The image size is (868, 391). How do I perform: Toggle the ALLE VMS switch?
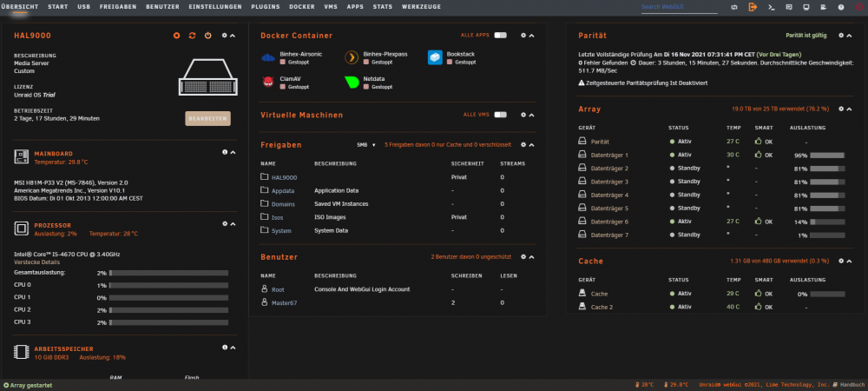pyautogui.click(x=501, y=115)
